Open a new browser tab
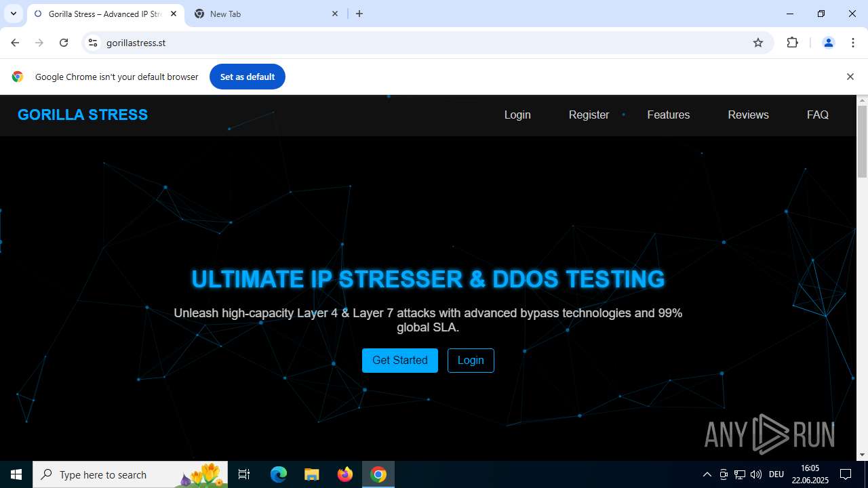Screen dimensions: 868x488 pos(359,14)
